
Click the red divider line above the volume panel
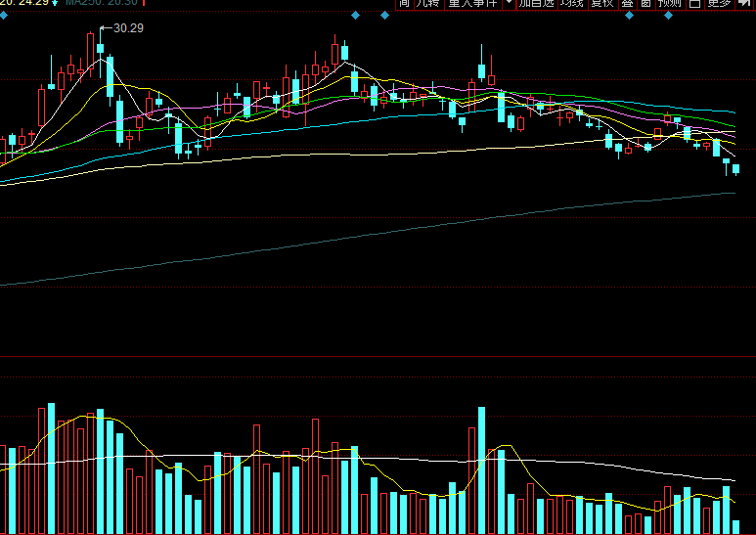pos(378,357)
